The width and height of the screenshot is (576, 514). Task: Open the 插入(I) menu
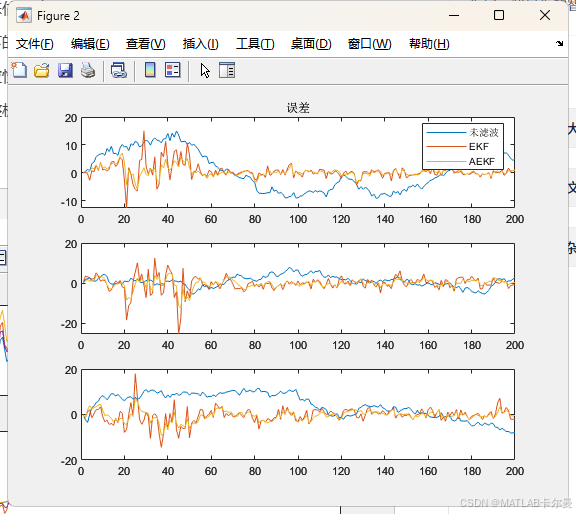coord(201,44)
